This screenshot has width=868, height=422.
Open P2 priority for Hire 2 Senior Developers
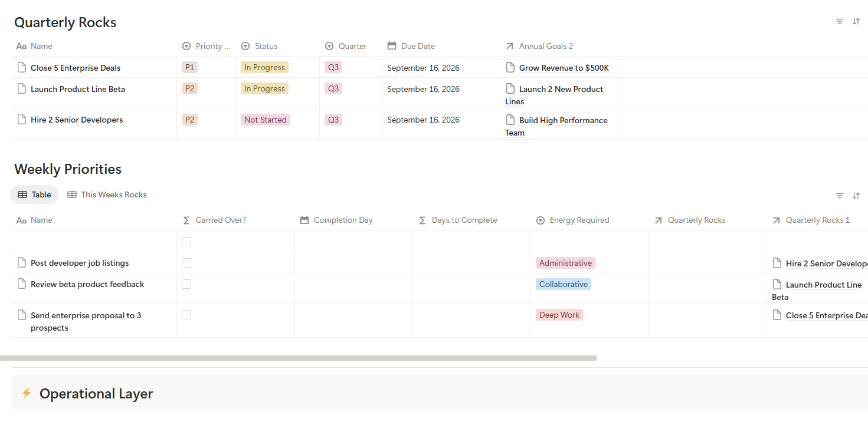pos(189,120)
